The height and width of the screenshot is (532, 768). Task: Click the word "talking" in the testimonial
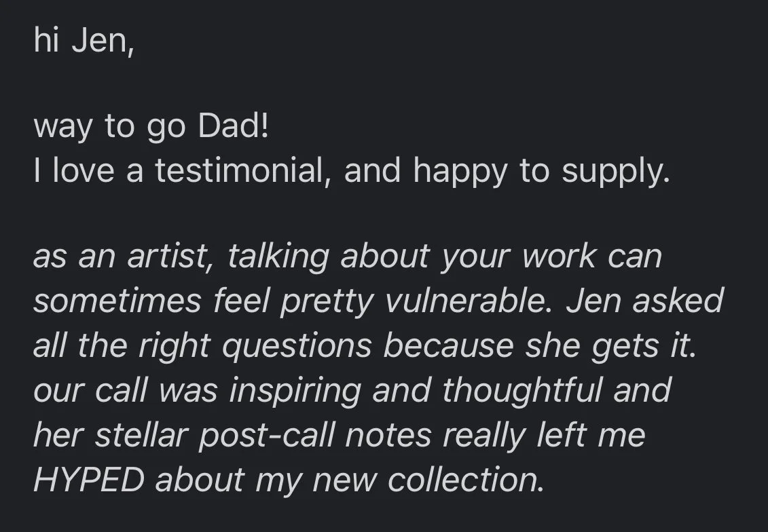[x=278, y=257]
